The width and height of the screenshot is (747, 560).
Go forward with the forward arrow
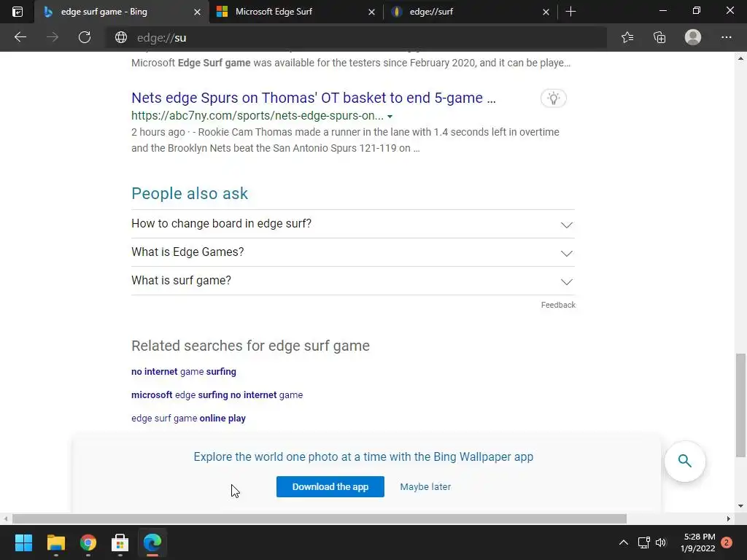point(53,37)
